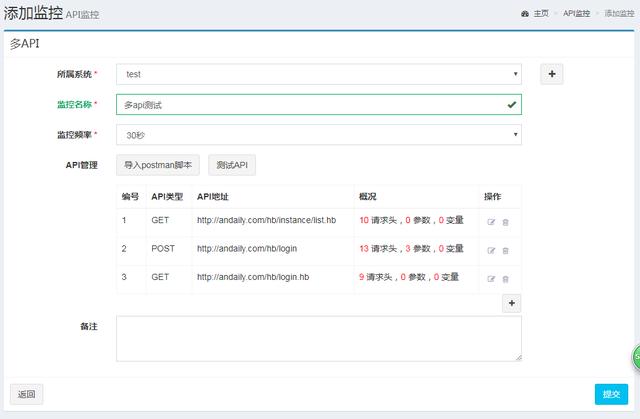Click the 监控名称 label
This screenshot has width=640, height=419.
coord(74,104)
